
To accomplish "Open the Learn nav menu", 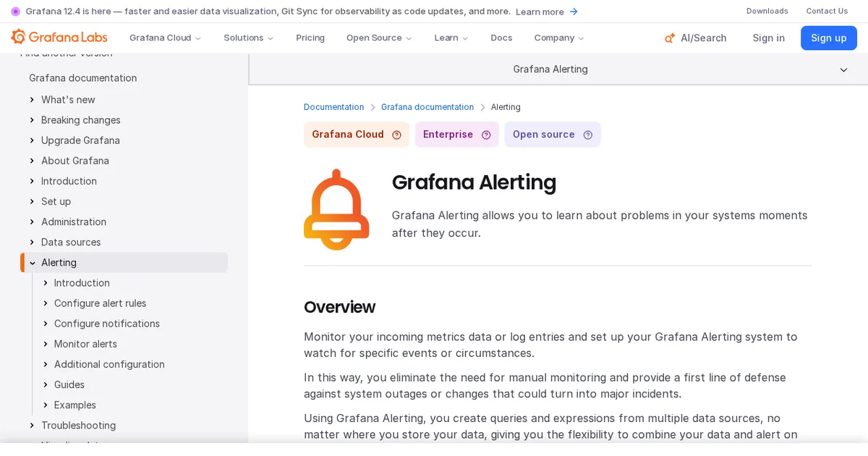I will [x=451, y=38].
